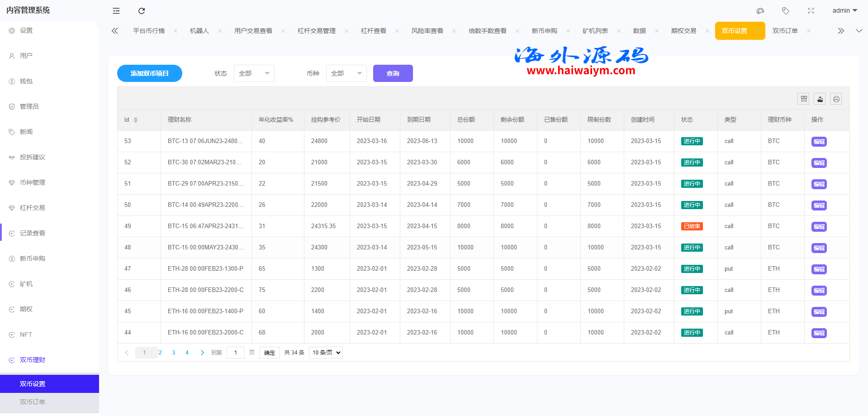Print the table using printer icon
The height and width of the screenshot is (416, 868).
coord(836,99)
